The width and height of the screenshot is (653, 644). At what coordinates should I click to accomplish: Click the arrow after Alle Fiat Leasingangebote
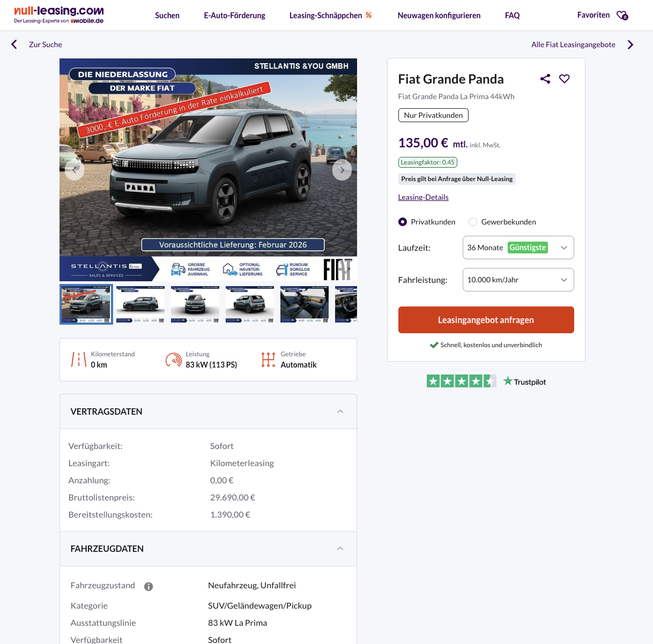click(630, 44)
